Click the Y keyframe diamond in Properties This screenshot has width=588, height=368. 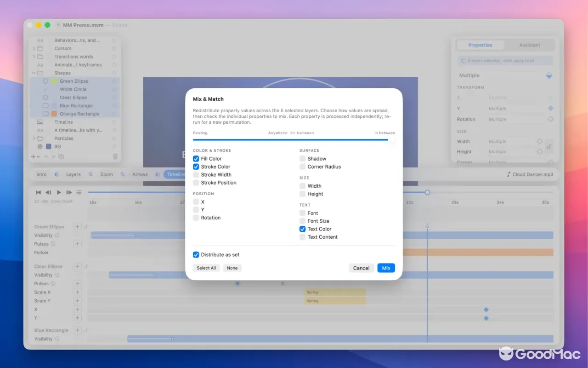550,109
